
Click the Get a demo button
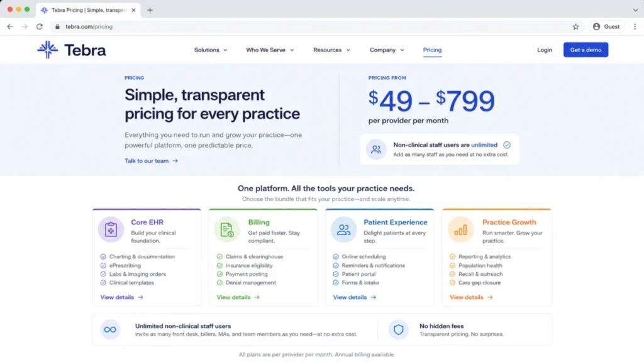click(x=586, y=50)
